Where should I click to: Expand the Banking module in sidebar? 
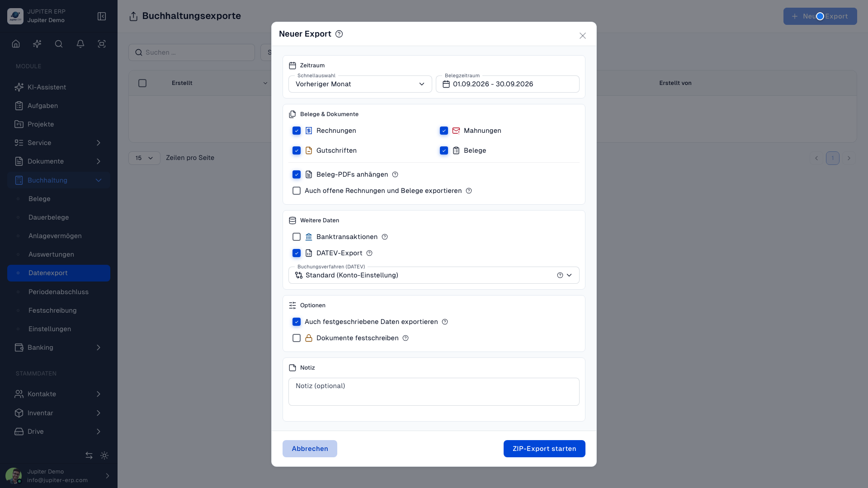pyautogui.click(x=59, y=347)
